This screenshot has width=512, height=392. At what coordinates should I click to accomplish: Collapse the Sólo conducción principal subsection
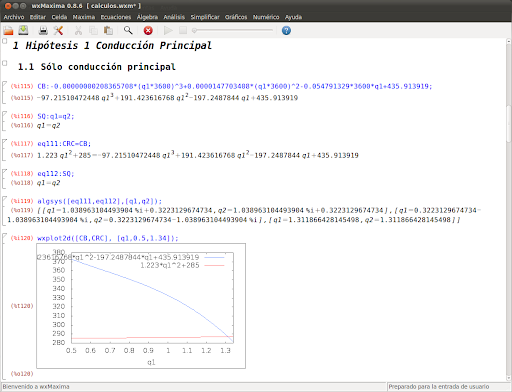[x=5, y=63]
